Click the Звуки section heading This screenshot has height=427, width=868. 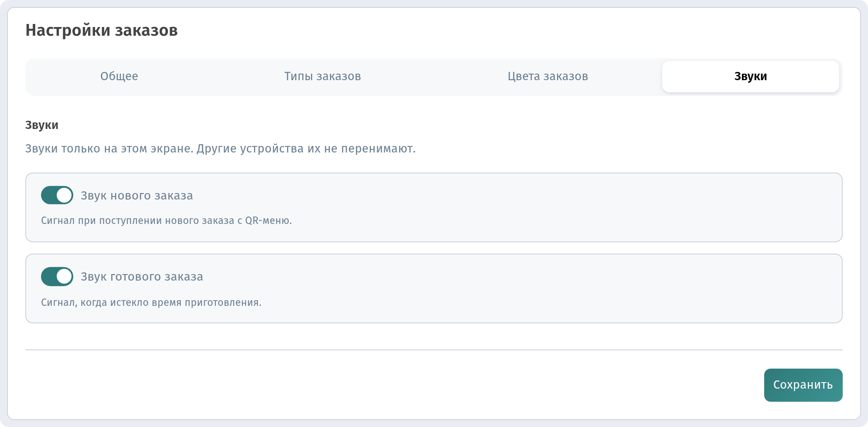coord(42,125)
